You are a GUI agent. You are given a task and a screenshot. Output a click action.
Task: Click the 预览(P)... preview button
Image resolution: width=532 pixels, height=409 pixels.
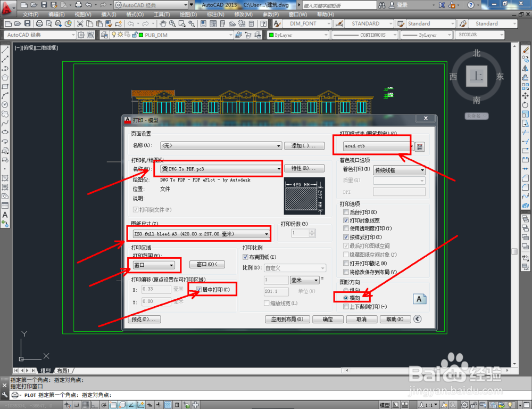pos(144,320)
